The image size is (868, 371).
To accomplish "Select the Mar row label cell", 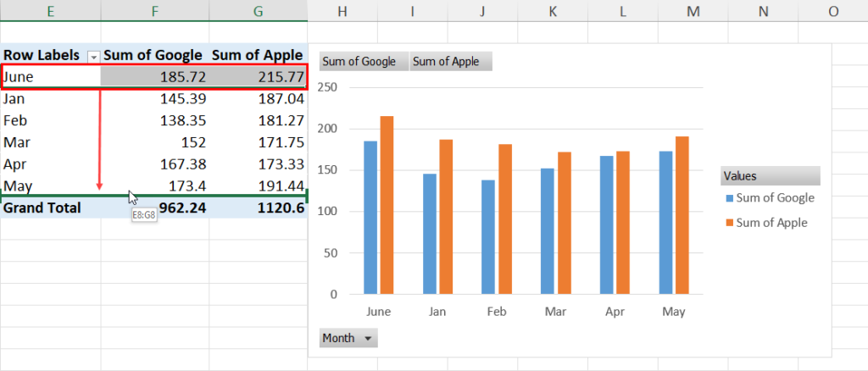I will pos(50,142).
